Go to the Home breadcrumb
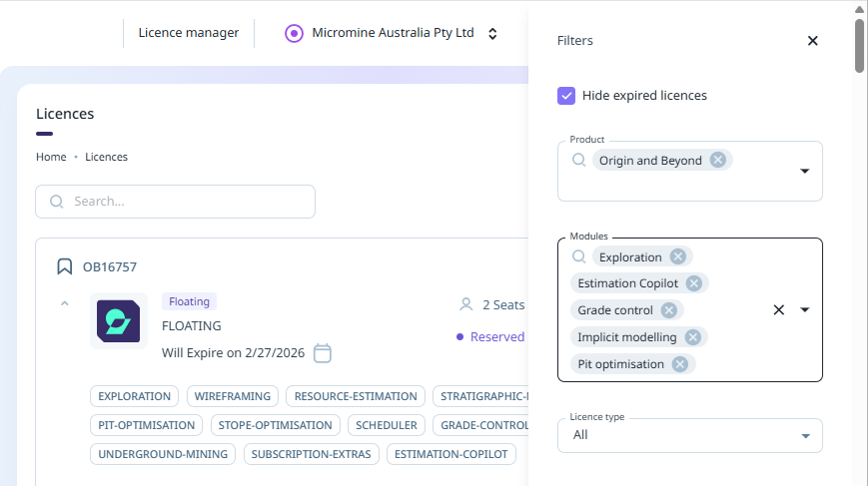This screenshot has width=868, height=486. coord(51,157)
